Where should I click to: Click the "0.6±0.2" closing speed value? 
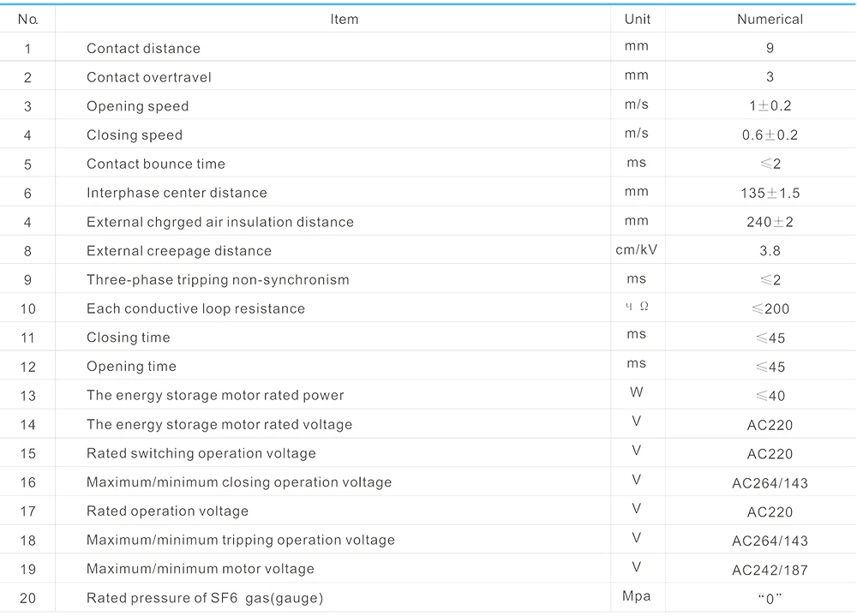coord(770,135)
